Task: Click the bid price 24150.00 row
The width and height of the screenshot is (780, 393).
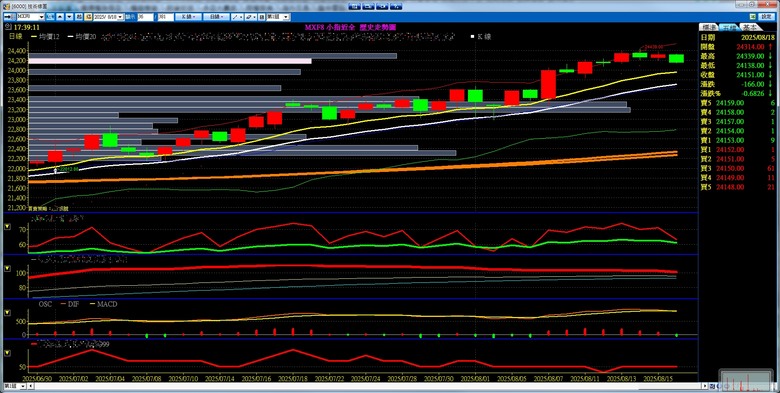Action: point(738,168)
